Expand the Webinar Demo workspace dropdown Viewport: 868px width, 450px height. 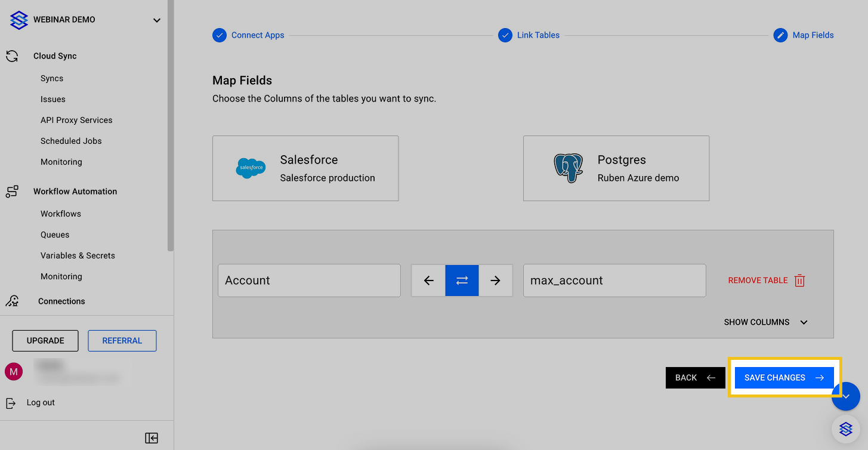[156, 20]
